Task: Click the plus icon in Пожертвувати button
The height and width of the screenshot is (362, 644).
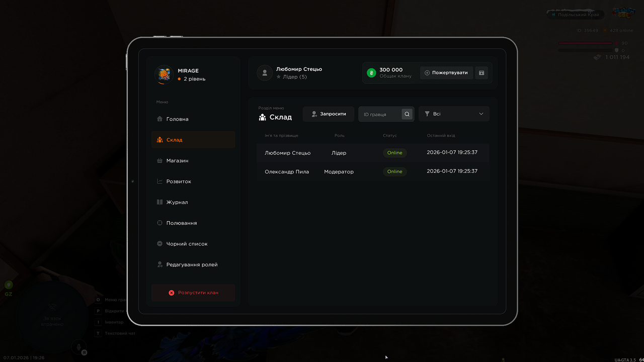Action: pos(427,73)
